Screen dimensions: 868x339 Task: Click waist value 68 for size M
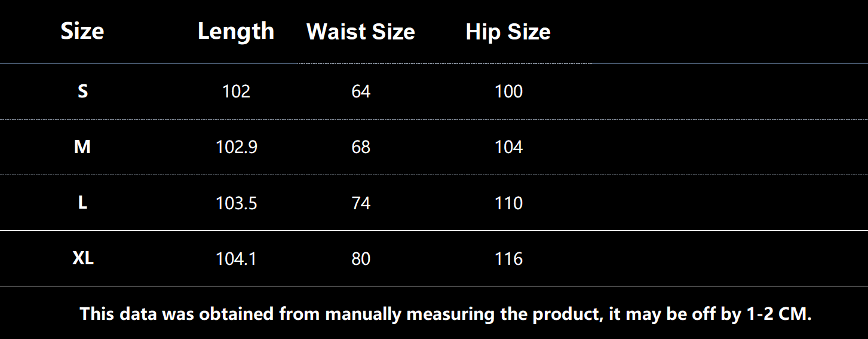pyautogui.click(x=361, y=147)
